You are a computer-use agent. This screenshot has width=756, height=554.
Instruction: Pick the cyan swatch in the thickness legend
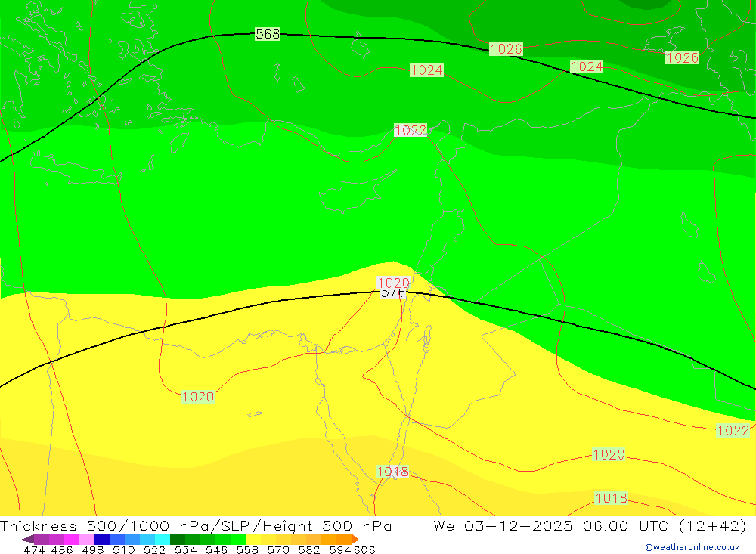tap(163, 539)
